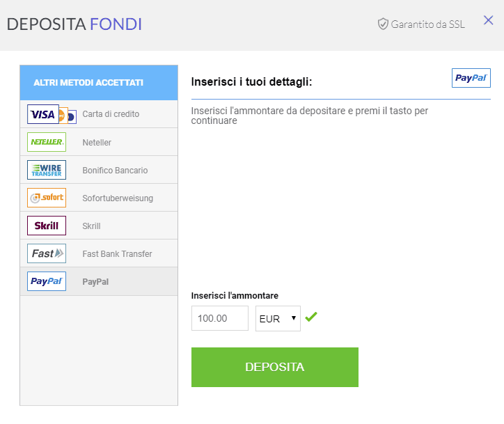Choose the Sofort logo icon
504x424 pixels.
(x=47, y=198)
